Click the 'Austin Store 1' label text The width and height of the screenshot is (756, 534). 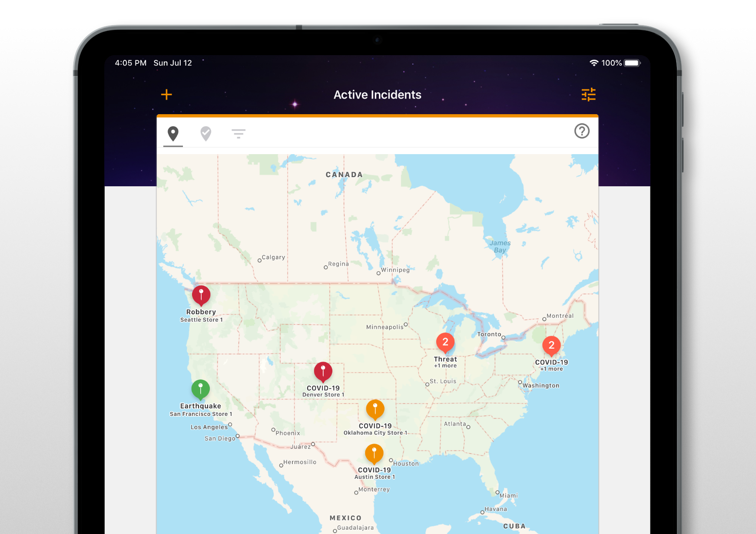pyautogui.click(x=375, y=477)
